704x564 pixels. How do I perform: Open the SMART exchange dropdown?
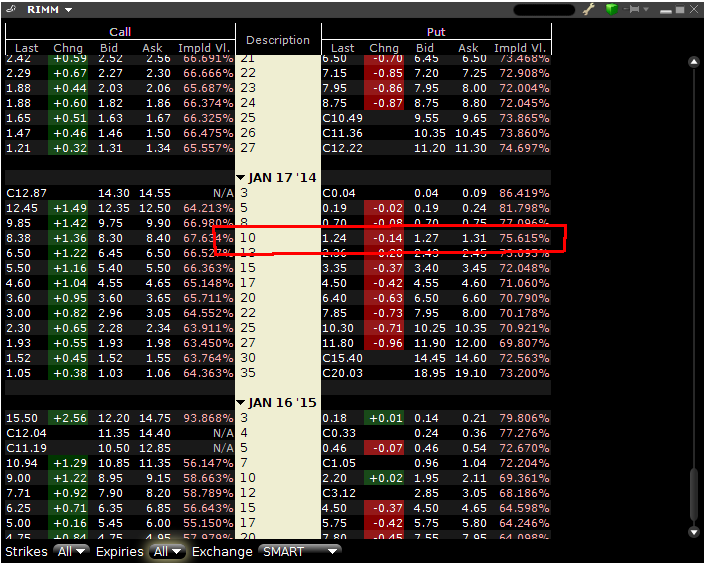tap(299, 551)
